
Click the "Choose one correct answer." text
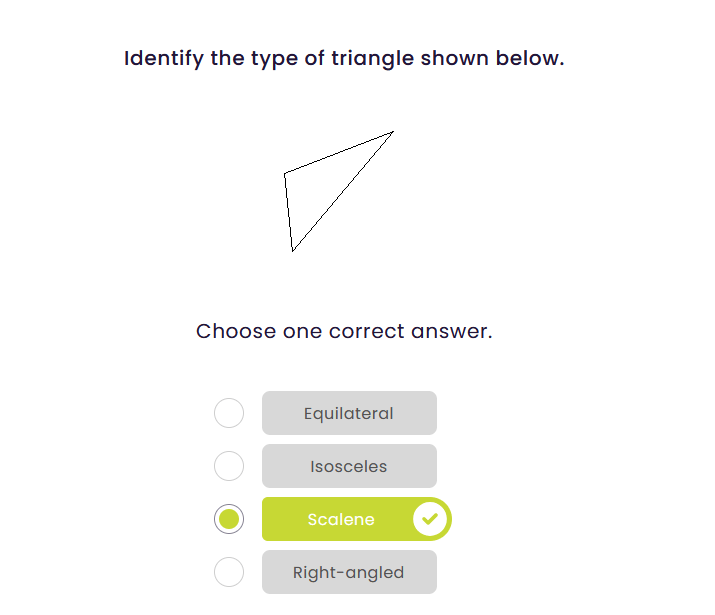[344, 331]
